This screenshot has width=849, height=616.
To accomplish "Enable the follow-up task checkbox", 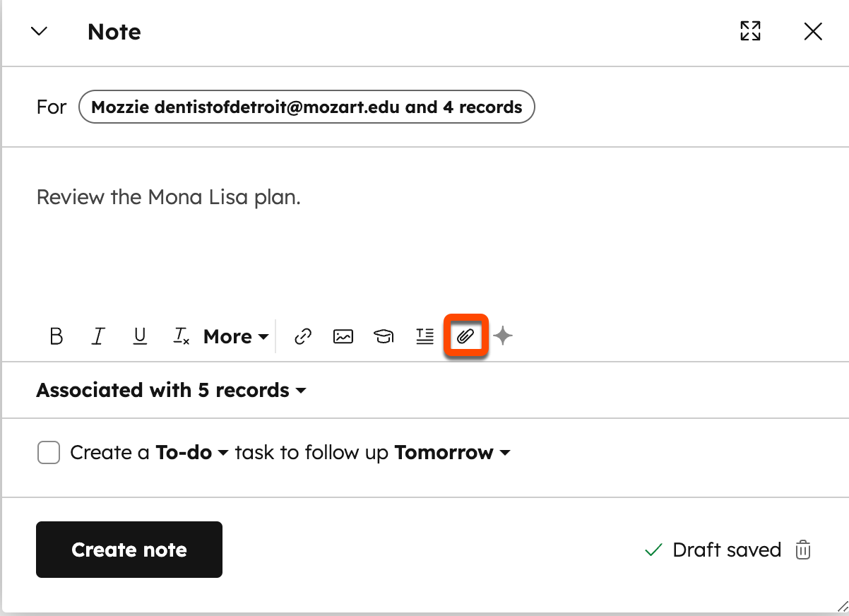I will point(48,452).
